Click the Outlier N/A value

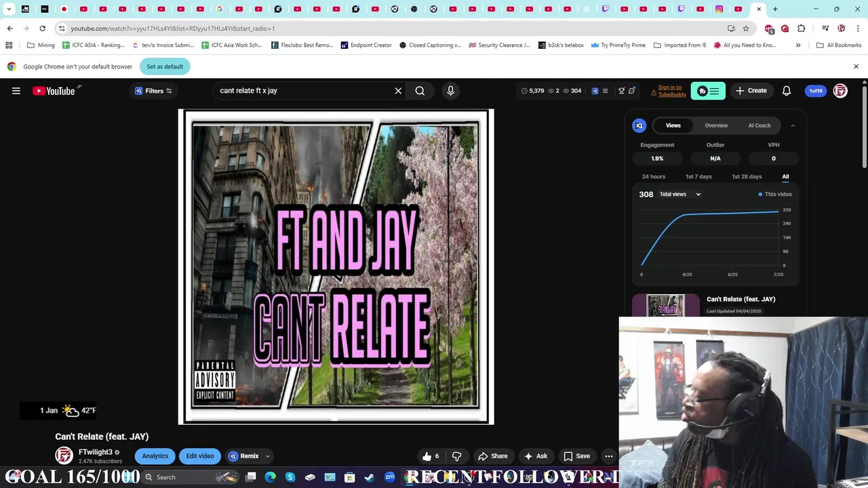[x=715, y=159]
